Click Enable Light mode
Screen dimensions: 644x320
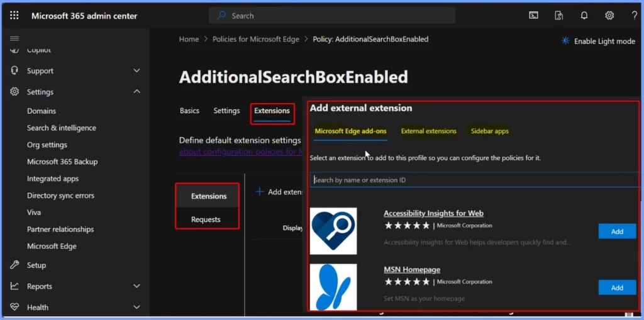tap(599, 41)
